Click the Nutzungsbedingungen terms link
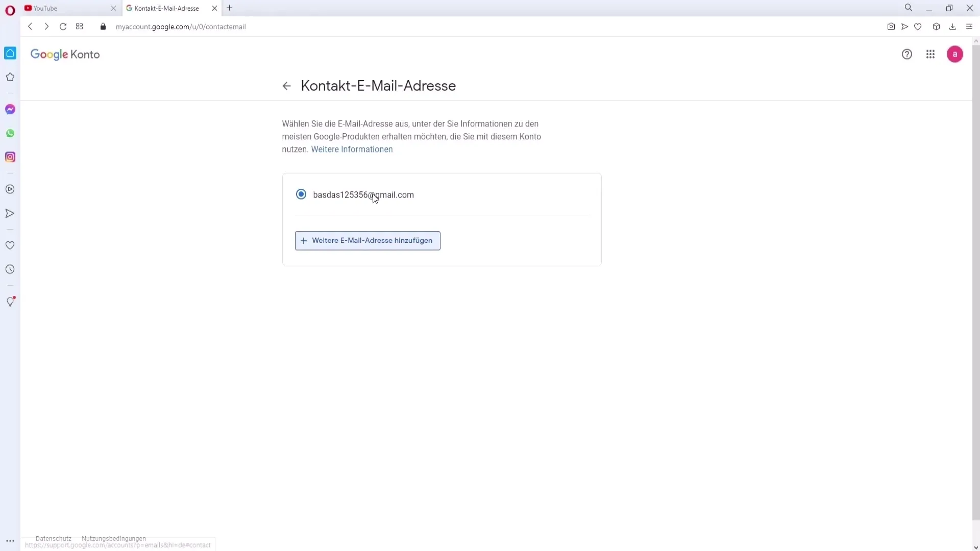The width and height of the screenshot is (980, 551). pos(113,538)
